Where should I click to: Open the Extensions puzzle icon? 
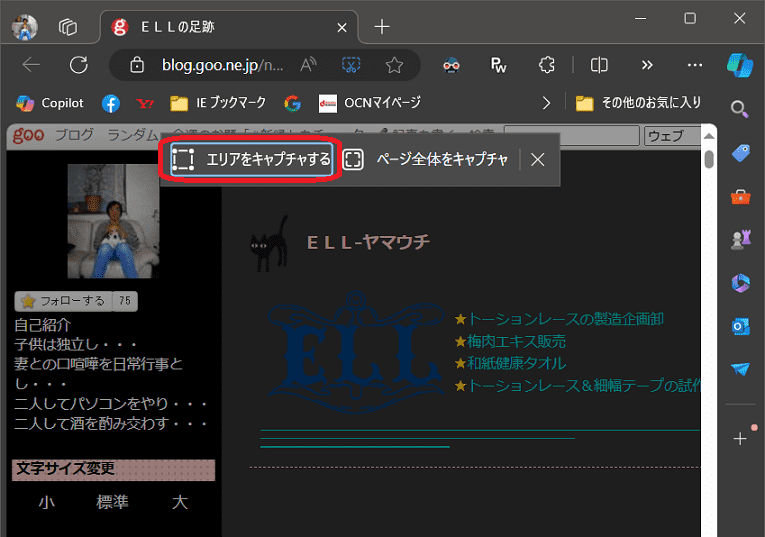click(x=546, y=65)
